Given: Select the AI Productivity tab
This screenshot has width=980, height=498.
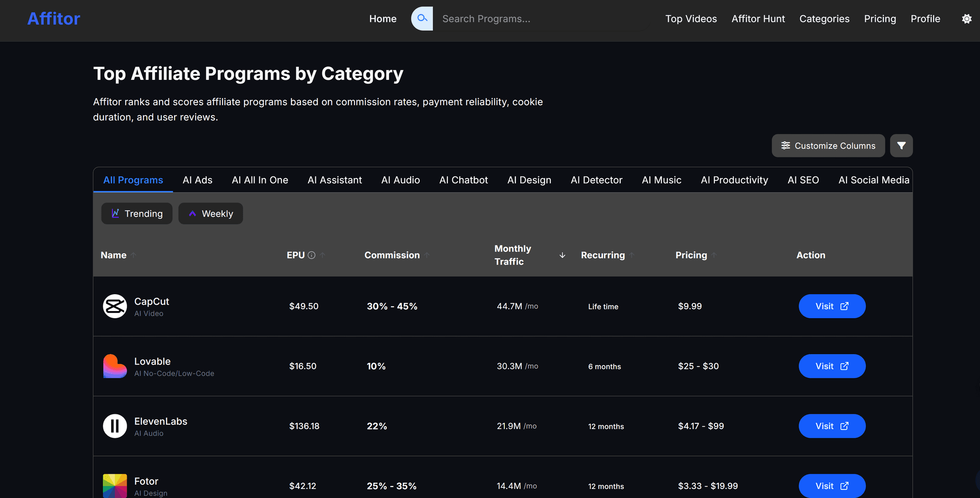Looking at the screenshot, I should 734,180.
